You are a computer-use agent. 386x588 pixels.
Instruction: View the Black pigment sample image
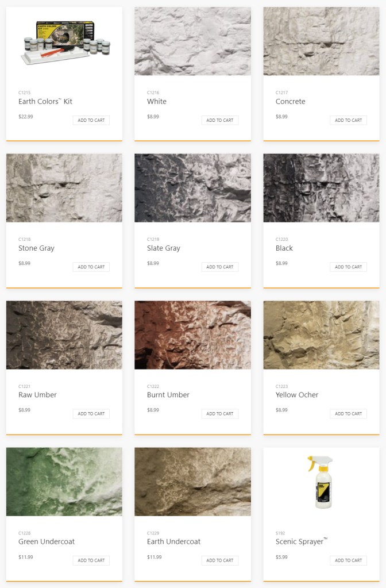coord(321,188)
